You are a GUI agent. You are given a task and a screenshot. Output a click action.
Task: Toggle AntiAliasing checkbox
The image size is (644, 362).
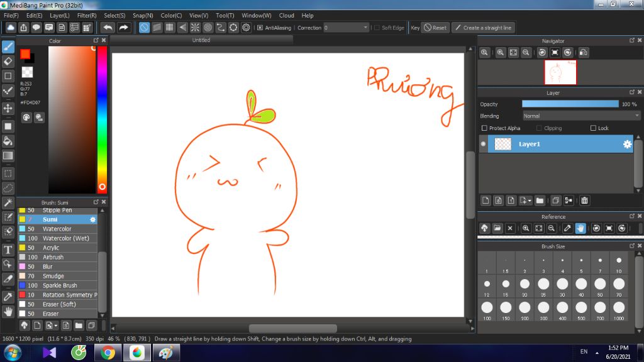click(260, 28)
